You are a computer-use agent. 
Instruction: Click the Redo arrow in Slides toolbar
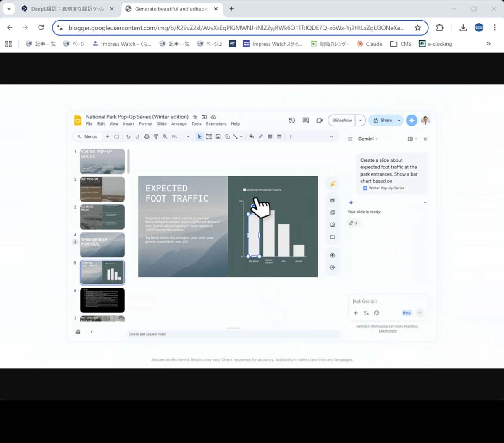tap(137, 136)
